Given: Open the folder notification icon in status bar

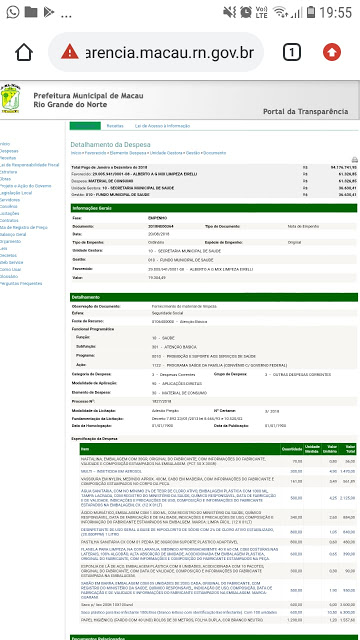Looking at the screenshot, I should 31,12.
